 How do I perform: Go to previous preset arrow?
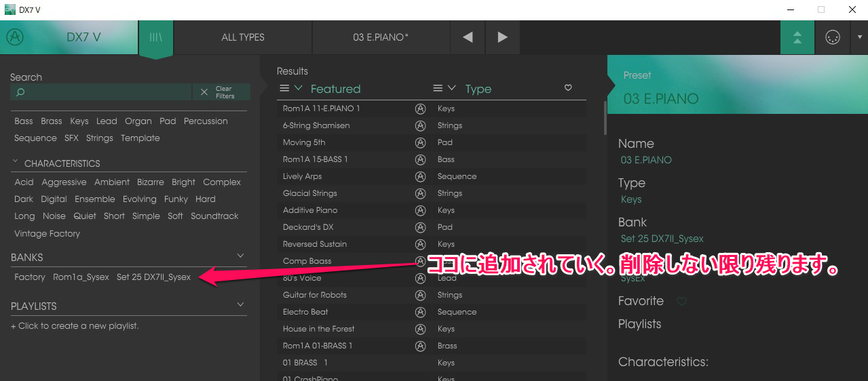coord(468,37)
